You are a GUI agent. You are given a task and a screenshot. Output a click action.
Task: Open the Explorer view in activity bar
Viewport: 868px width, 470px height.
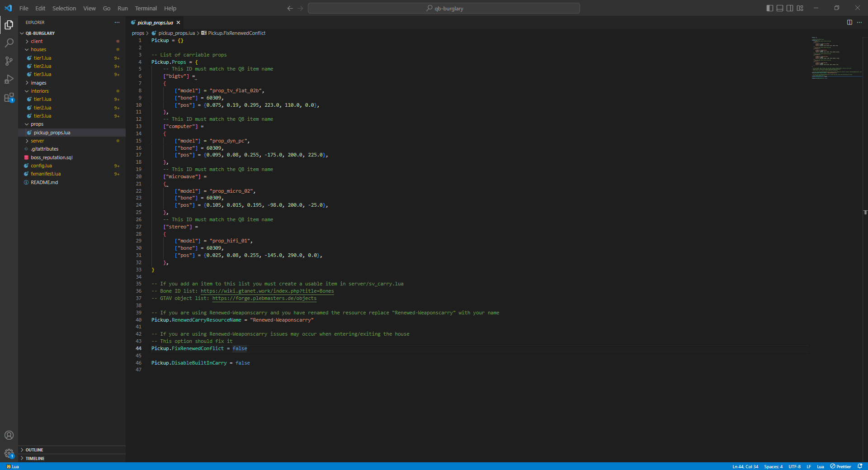click(x=9, y=25)
